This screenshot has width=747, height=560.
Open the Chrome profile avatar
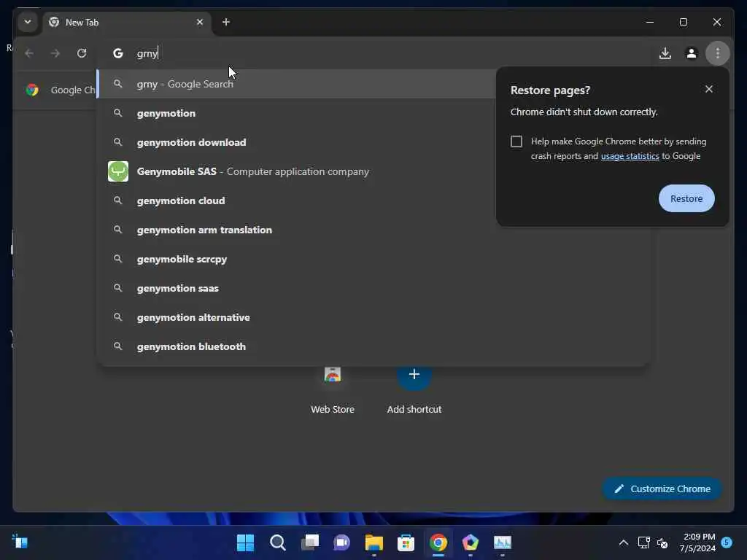coord(692,53)
